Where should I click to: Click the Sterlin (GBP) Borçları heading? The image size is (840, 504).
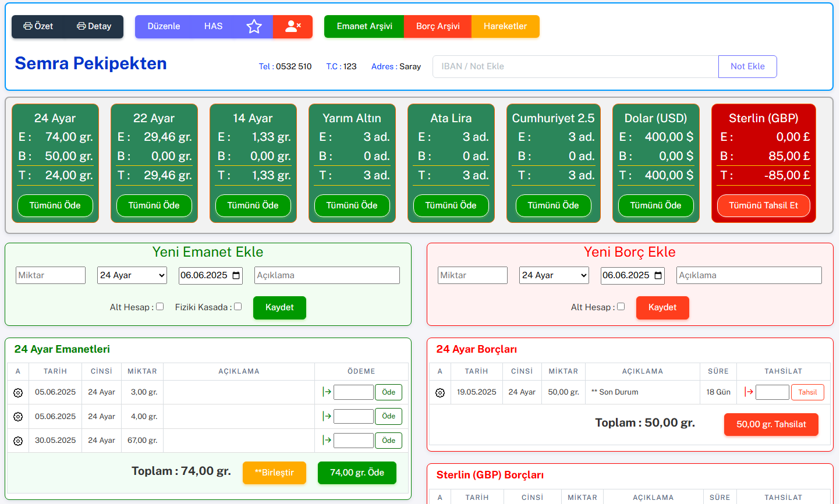[490, 475]
